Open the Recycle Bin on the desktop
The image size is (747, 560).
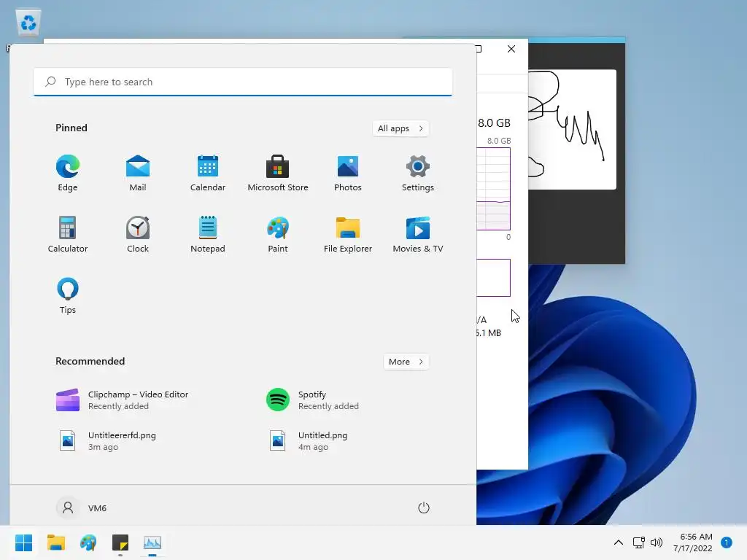pos(28,23)
